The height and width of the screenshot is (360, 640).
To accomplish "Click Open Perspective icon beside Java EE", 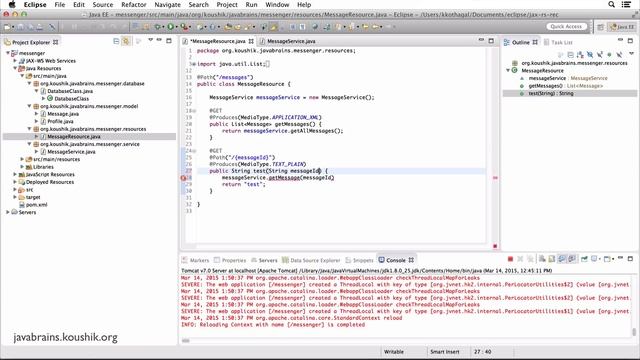I will pyautogui.click(x=600, y=27).
